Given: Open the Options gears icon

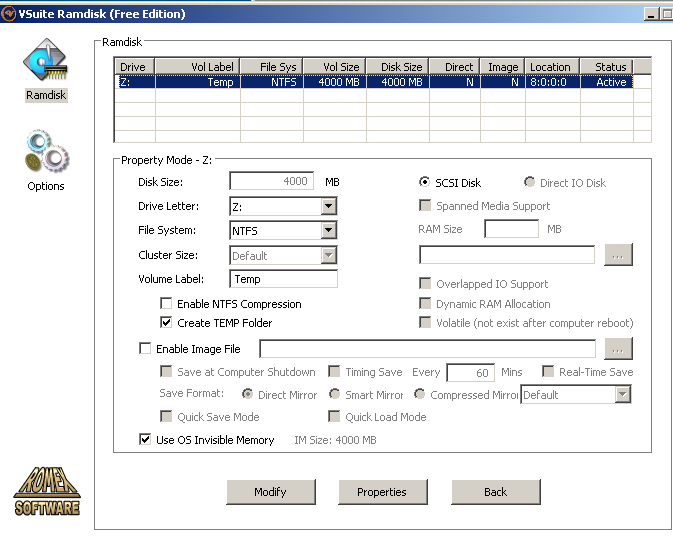Looking at the screenshot, I should point(46,151).
